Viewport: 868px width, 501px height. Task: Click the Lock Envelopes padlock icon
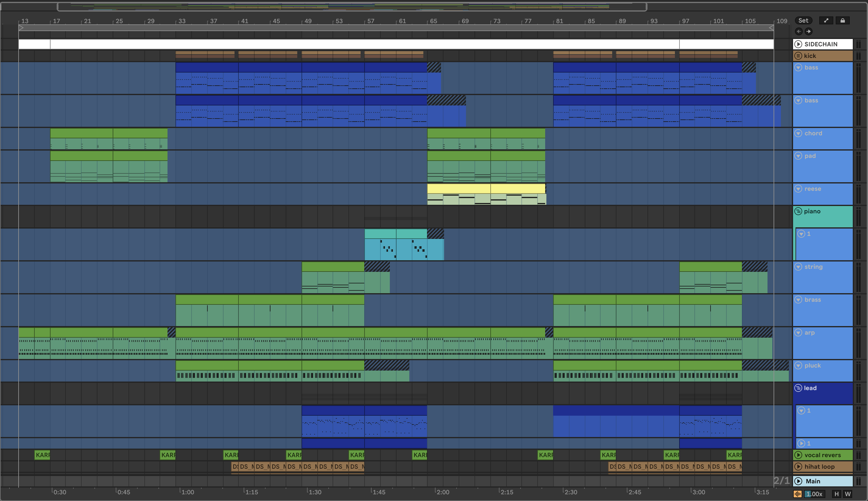click(x=842, y=21)
